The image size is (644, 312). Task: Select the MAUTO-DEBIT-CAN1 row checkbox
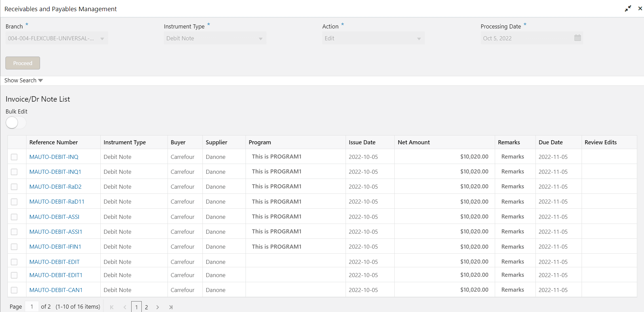pyautogui.click(x=14, y=290)
